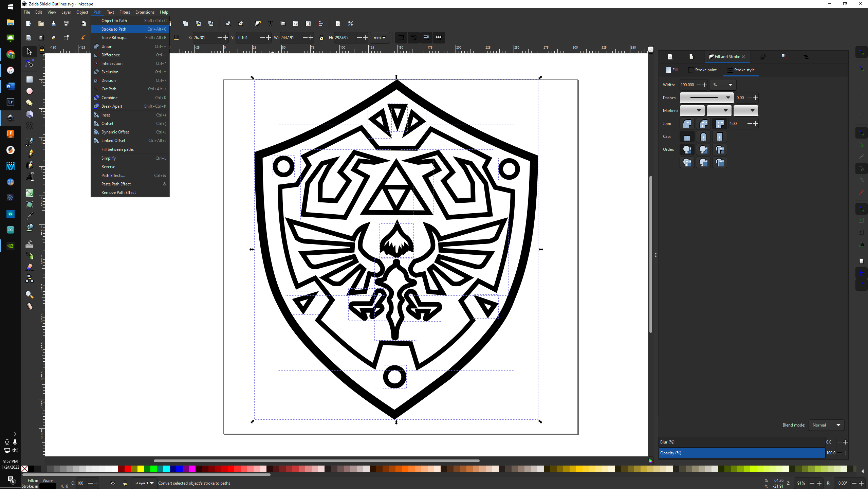Click Stroke to Path menu entry
This screenshot has width=868, height=489.
pos(114,29)
